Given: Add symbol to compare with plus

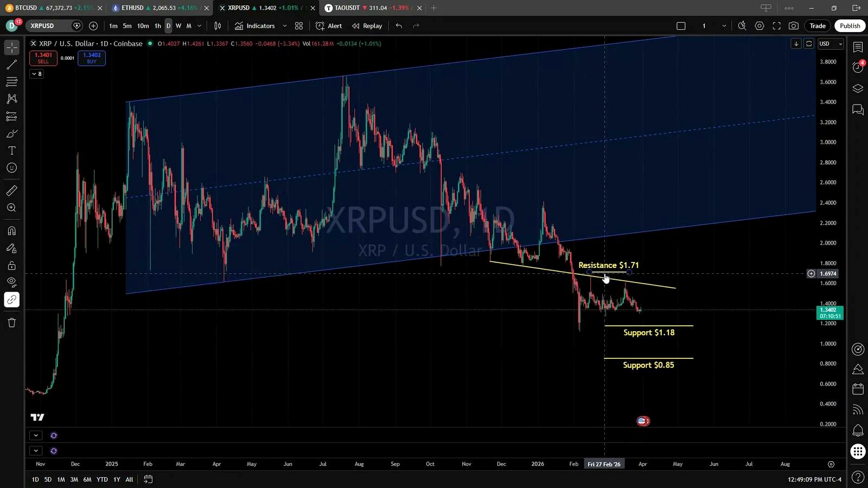Looking at the screenshot, I should [x=93, y=25].
